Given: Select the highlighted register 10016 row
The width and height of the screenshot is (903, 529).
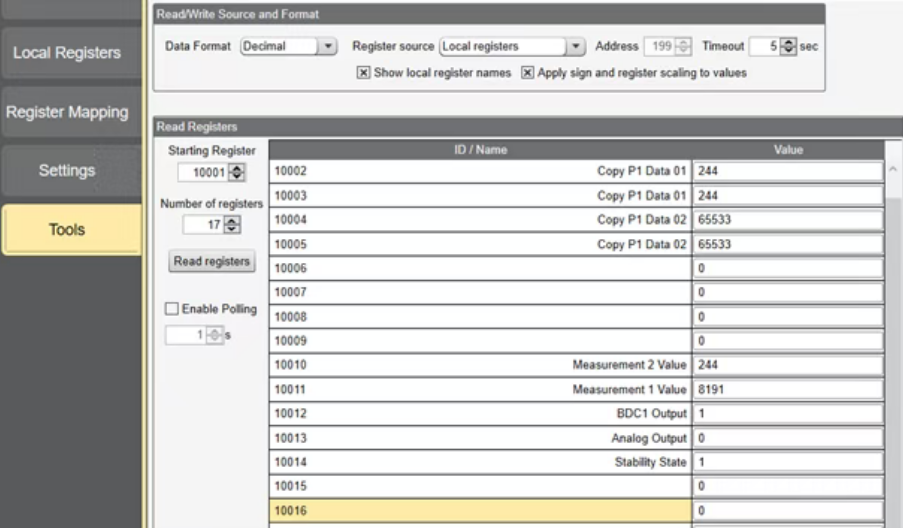Looking at the screenshot, I should pyautogui.click(x=480, y=510).
